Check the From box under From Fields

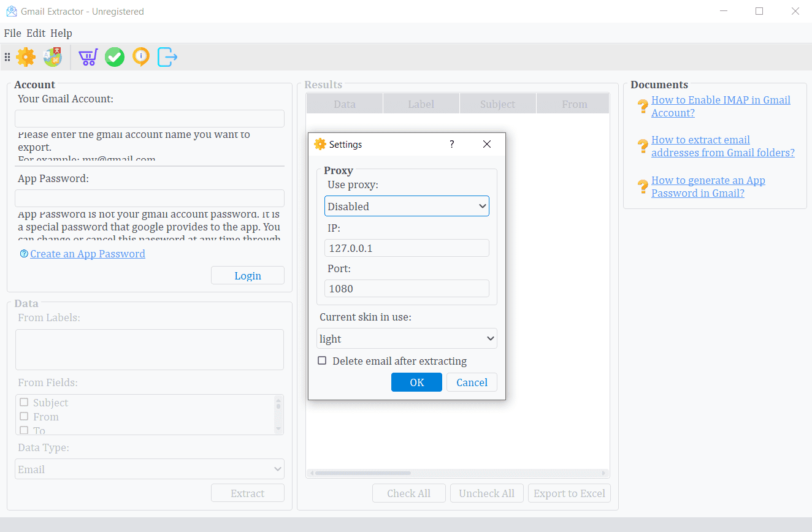(24, 416)
